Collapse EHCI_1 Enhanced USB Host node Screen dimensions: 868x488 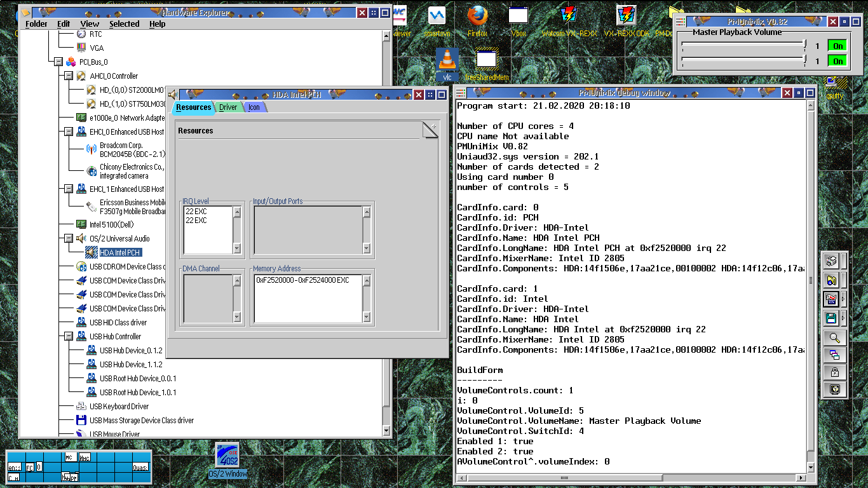(69, 189)
